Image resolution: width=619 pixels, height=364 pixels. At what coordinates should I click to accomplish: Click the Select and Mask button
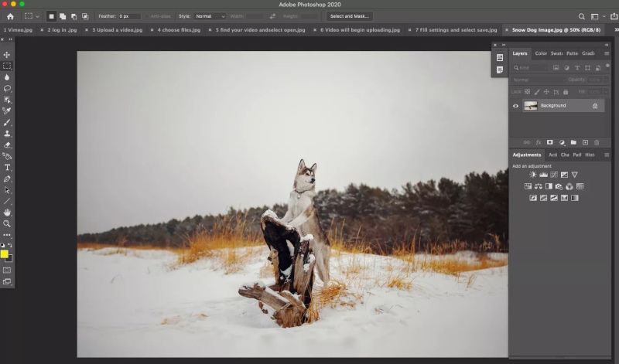(350, 16)
